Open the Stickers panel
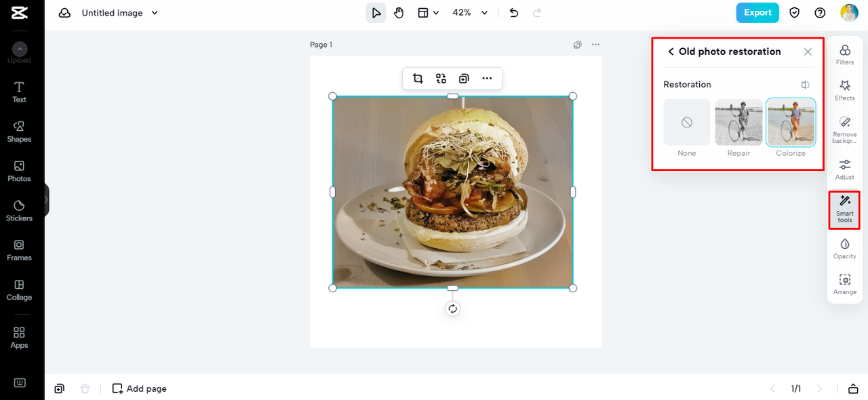The height and width of the screenshot is (400, 868). click(19, 211)
